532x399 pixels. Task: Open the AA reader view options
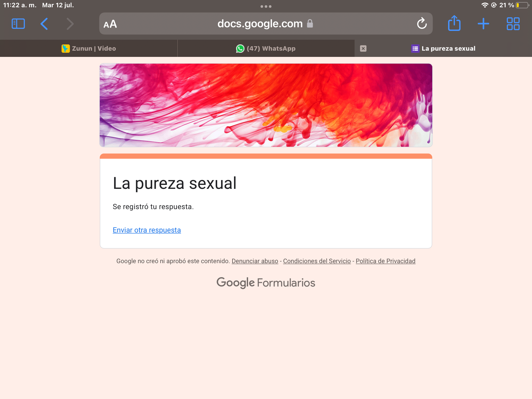pos(110,24)
